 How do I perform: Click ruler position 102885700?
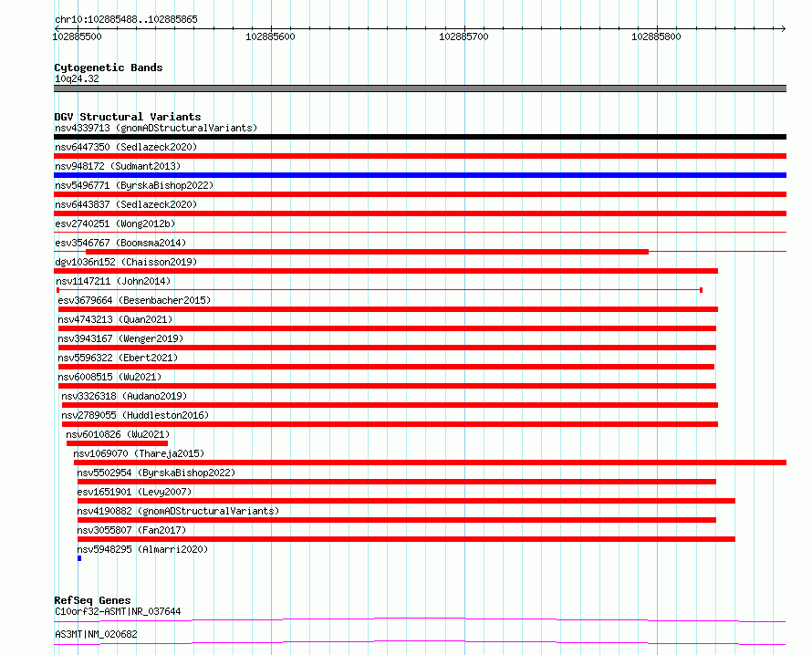pos(463,36)
